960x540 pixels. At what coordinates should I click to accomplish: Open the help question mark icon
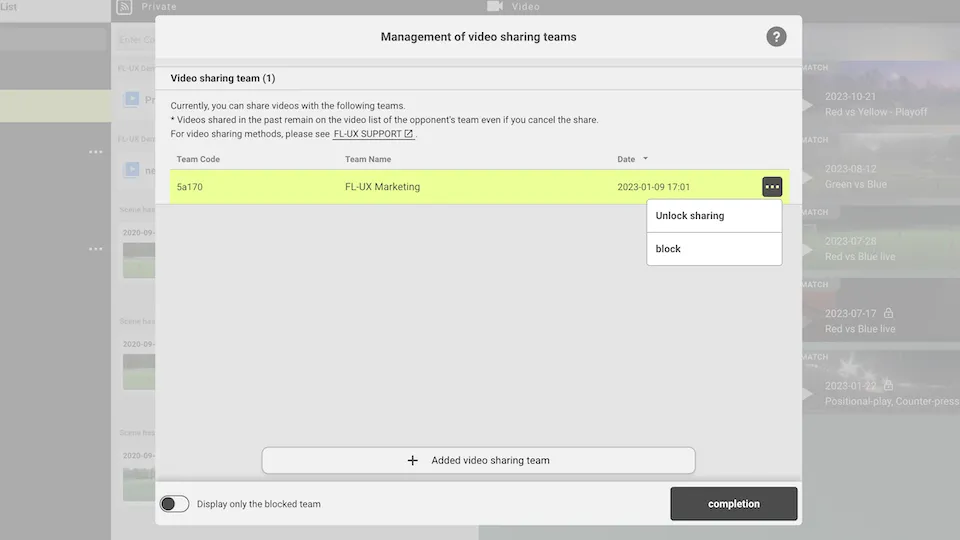point(776,37)
